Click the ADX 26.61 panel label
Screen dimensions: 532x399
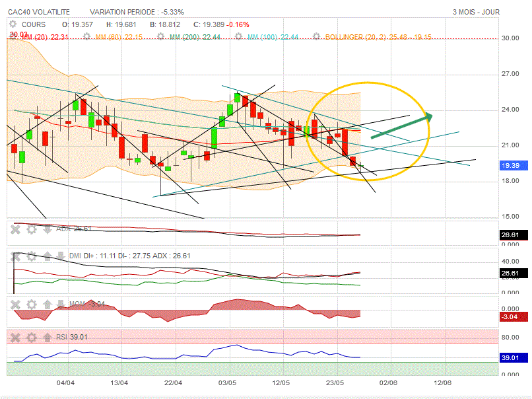click(x=74, y=229)
